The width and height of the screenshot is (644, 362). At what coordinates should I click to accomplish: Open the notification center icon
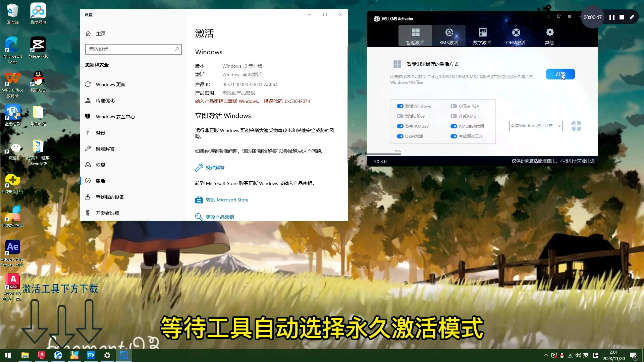634,355
